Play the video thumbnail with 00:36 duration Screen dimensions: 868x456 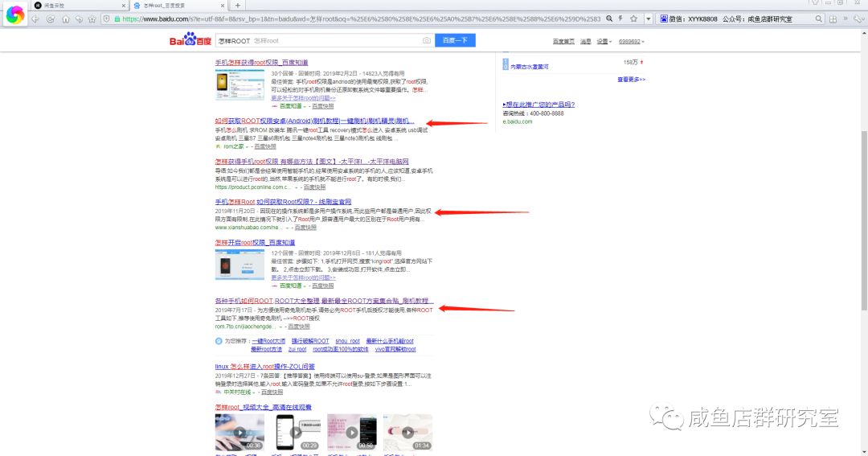tap(240, 432)
